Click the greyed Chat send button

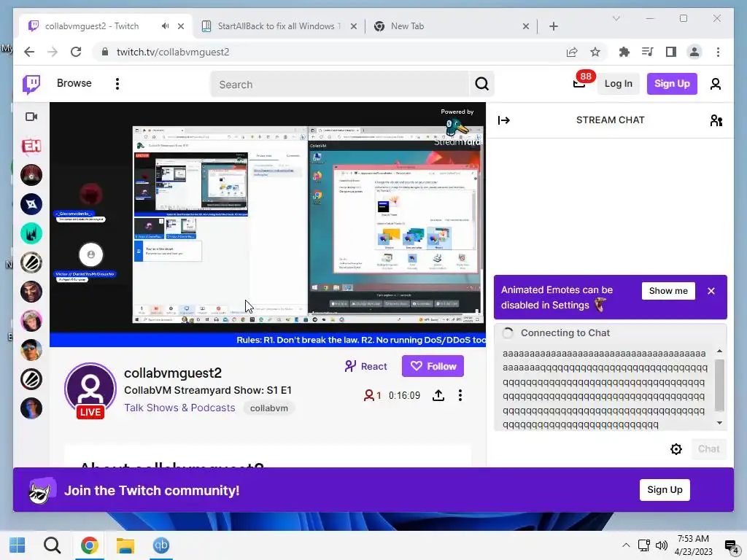click(x=708, y=448)
